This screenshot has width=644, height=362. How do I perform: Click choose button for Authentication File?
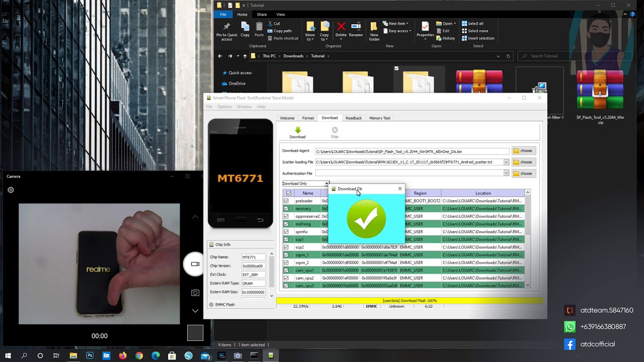pos(524,173)
